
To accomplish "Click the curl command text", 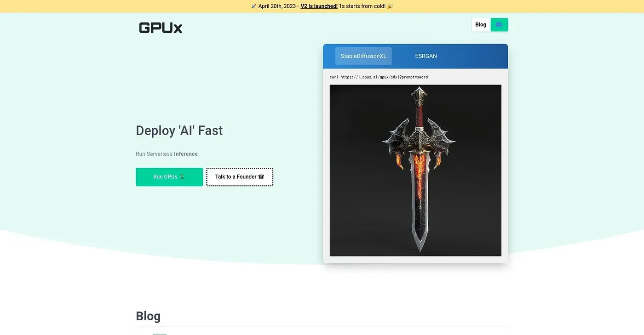I will [x=379, y=77].
